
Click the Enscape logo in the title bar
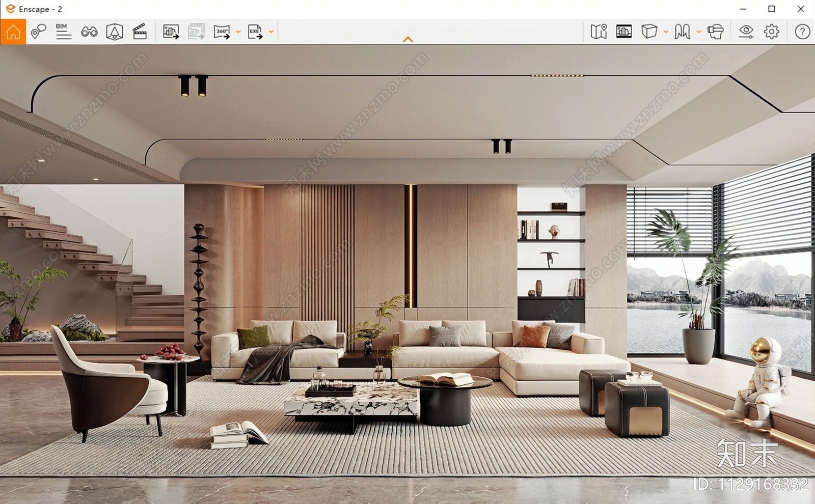[x=10, y=9]
